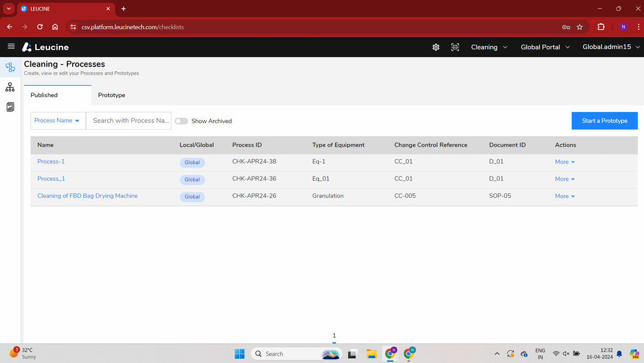Open the Global Portal dropdown
The width and height of the screenshot is (644, 363).
pos(545,47)
